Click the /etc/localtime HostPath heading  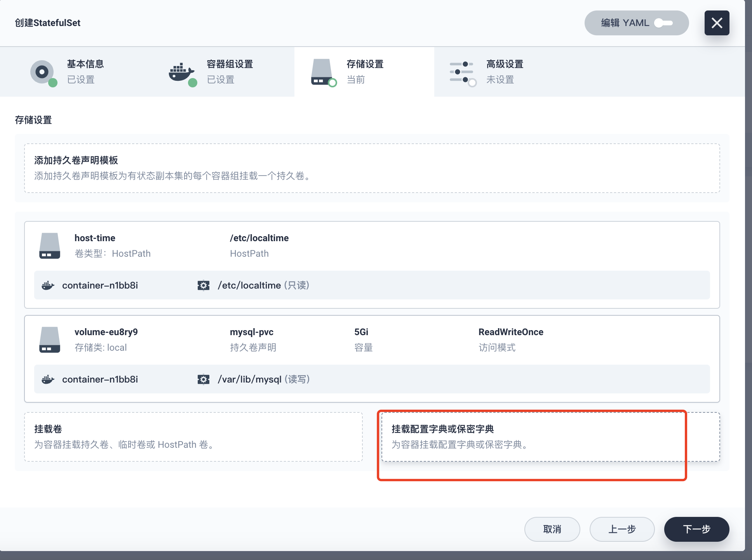pos(259,238)
